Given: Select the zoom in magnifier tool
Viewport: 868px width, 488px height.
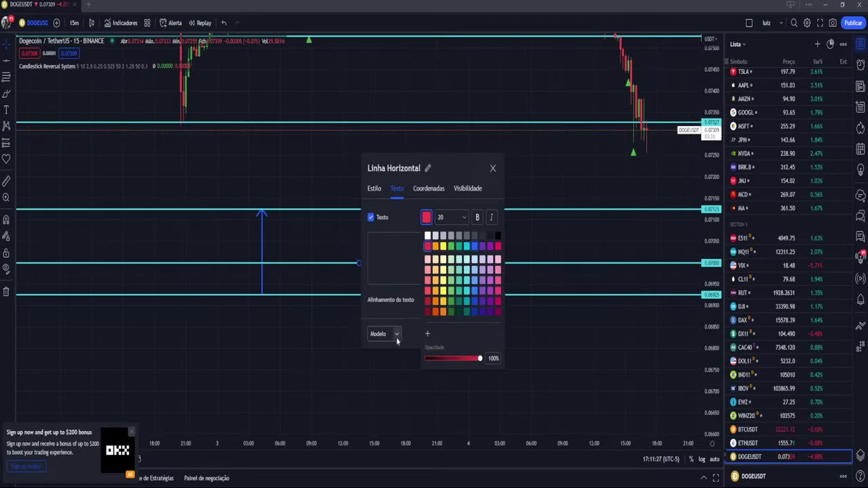Looking at the screenshot, I should 6,198.
